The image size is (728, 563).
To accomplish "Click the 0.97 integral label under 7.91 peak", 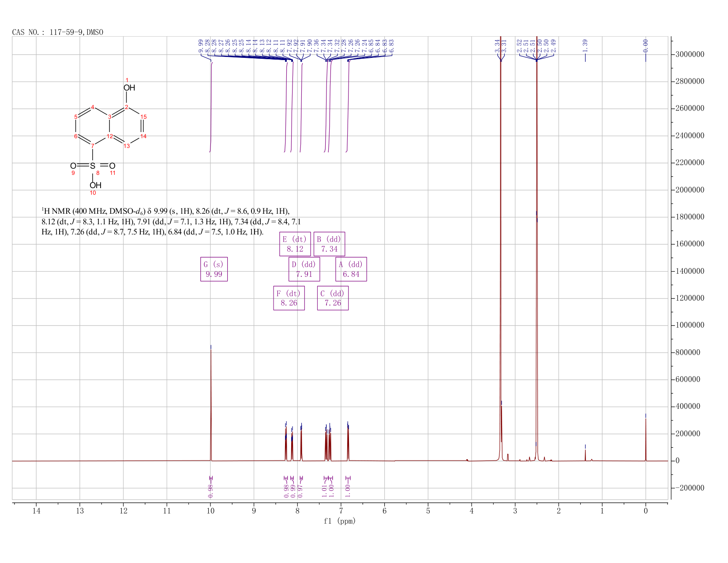I will click(300, 491).
